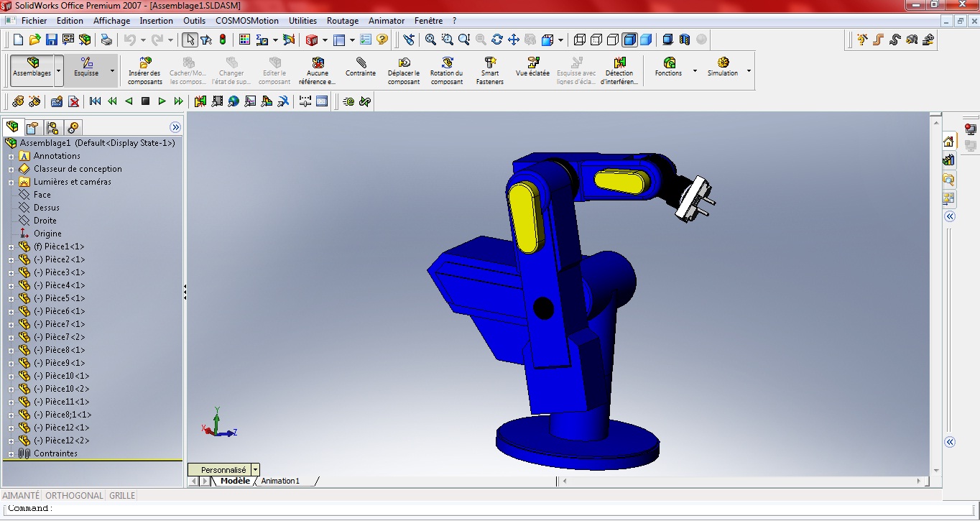Enable the Select arrow cursor tool

(190, 40)
